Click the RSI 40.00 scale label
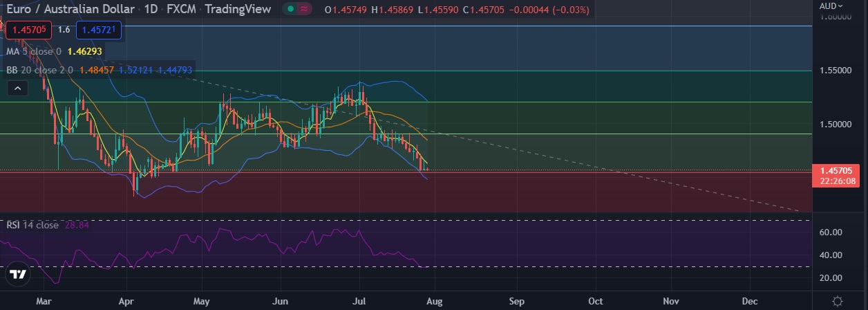The image size is (868, 310). pos(830,255)
